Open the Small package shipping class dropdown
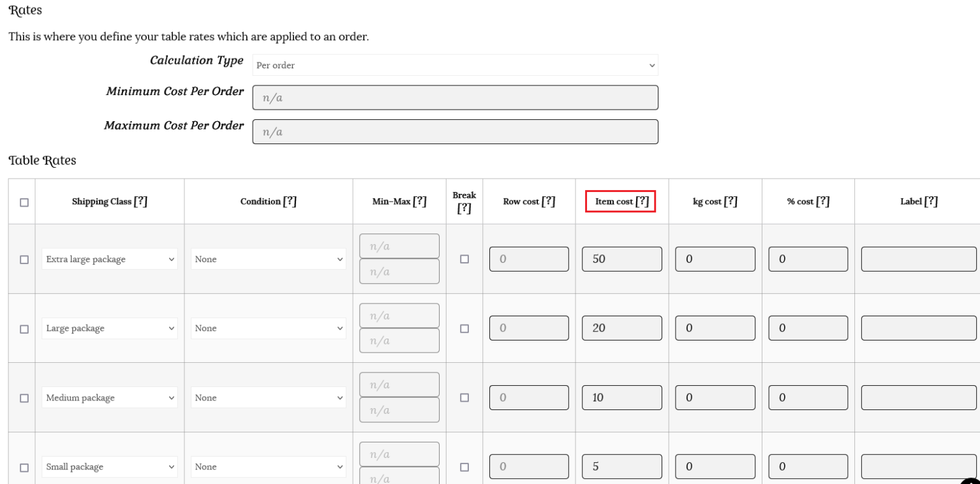This screenshot has height=484, width=980. coord(109,467)
